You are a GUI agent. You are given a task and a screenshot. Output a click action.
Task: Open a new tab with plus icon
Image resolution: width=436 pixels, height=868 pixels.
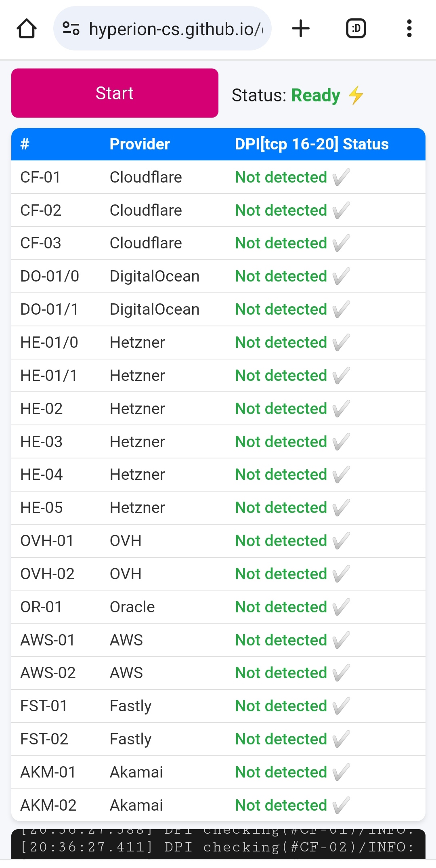pos(301,29)
